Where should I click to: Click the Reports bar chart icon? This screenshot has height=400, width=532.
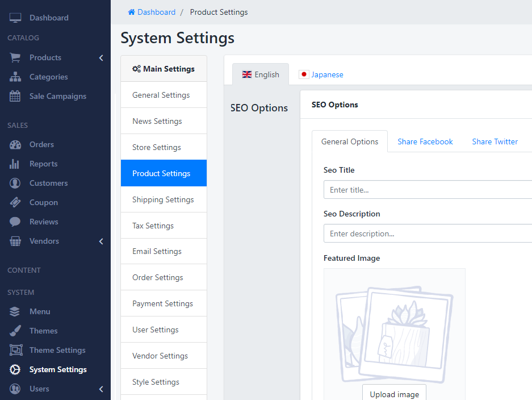pyautogui.click(x=14, y=164)
